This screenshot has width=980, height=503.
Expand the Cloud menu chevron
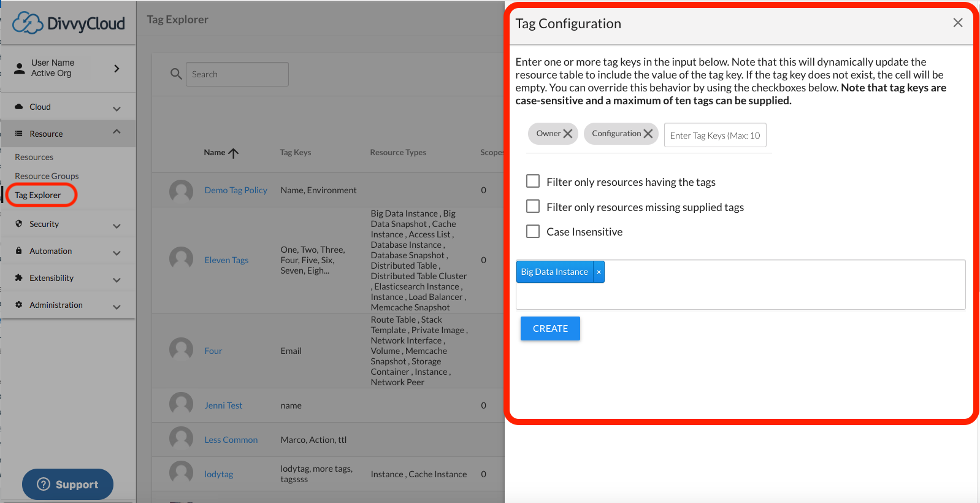117,109
